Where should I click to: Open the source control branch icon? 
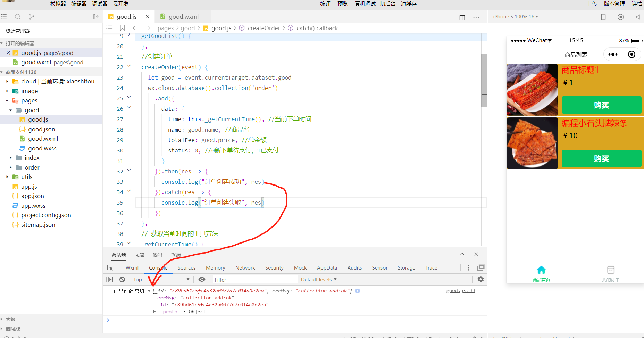click(x=32, y=17)
